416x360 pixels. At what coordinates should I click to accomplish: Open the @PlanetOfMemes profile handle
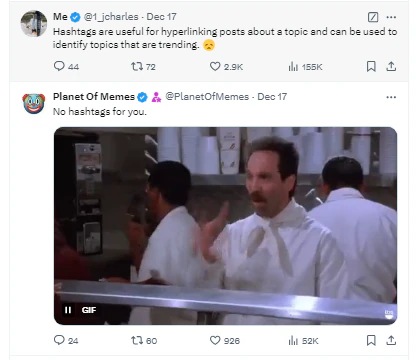pos(207,97)
